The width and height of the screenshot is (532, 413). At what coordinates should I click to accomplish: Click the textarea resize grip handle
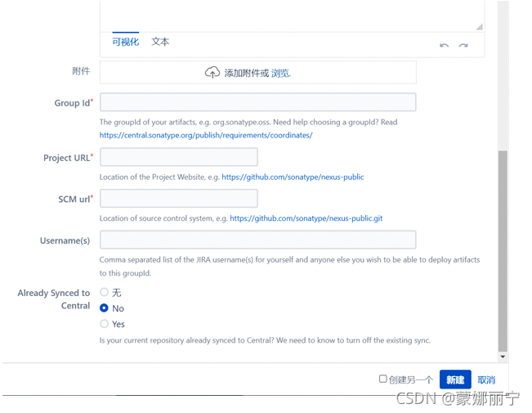pos(480,27)
